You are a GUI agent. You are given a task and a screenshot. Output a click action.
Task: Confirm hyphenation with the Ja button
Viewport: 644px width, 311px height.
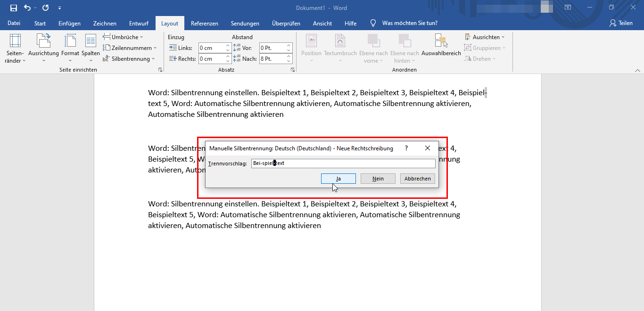pos(339,179)
